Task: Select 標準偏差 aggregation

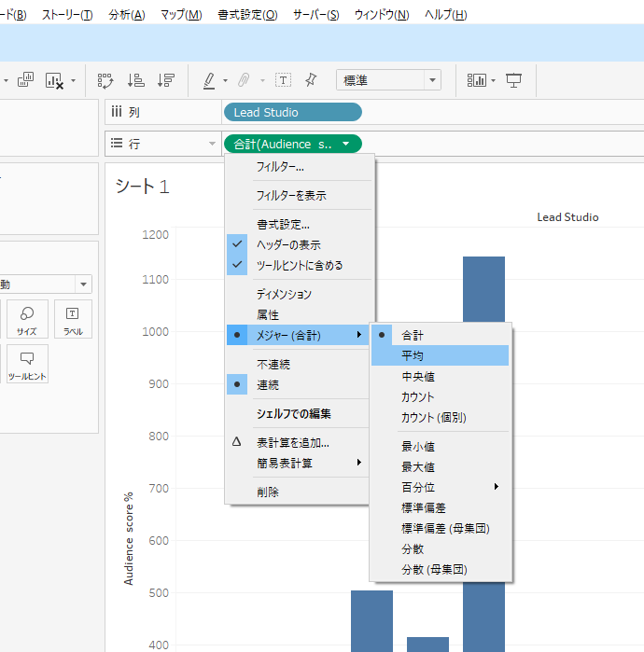Action: [x=441, y=507]
